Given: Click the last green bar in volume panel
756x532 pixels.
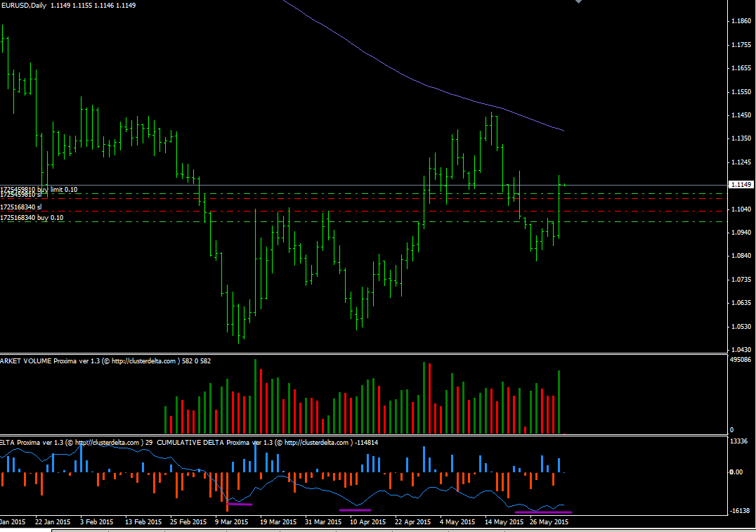Looking at the screenshot, I should coord(559,402).
